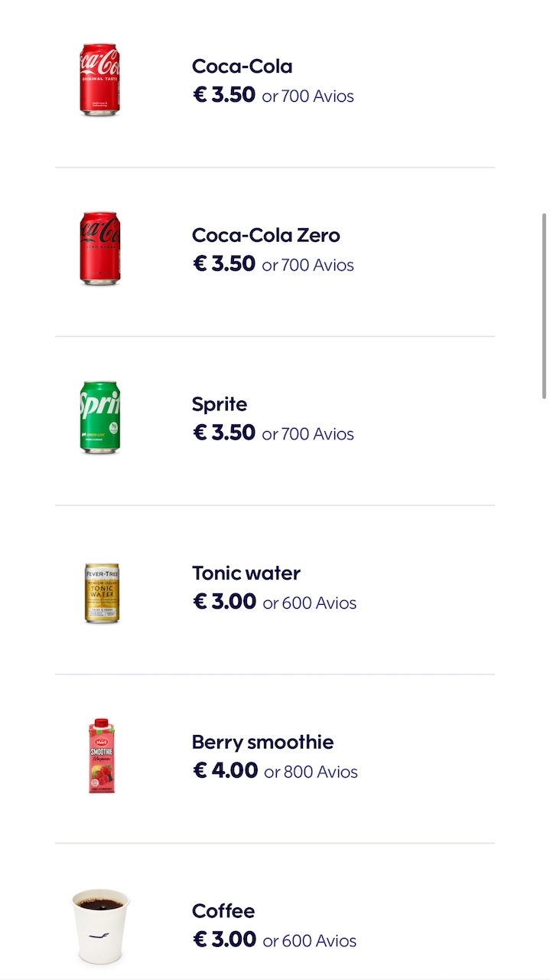Tap "or 800 Avios" for Berry smoothie

tap(311, 773)
